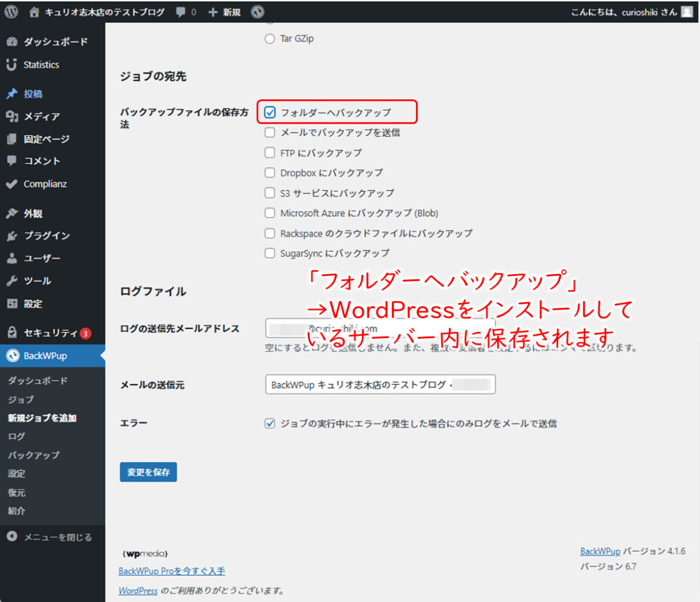Click the Statistics sidebar icon
This screenshot has width=700, height=602.
tap(12, 65)
